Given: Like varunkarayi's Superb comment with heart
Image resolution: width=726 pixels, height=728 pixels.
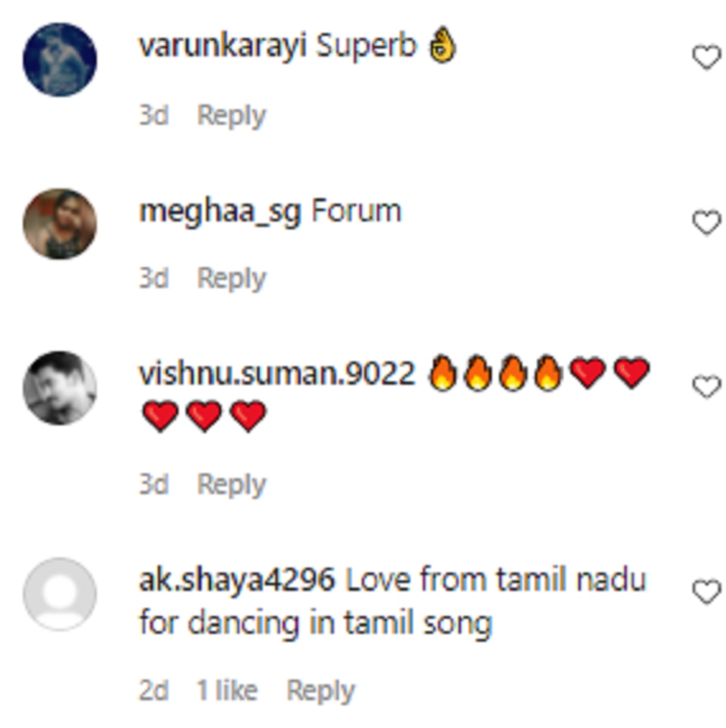Looking at the screenshot, I should pyautogui.click(x=706, y=58).
